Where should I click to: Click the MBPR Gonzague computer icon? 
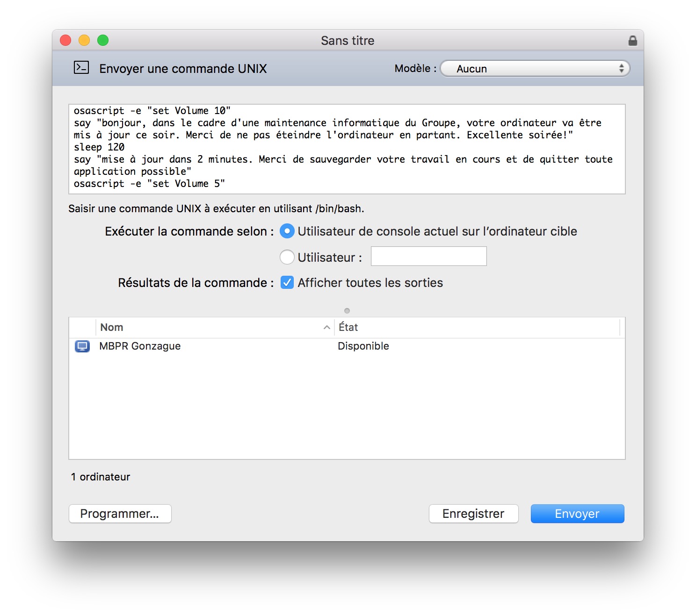pyautogui.click(x=82, y=346)
